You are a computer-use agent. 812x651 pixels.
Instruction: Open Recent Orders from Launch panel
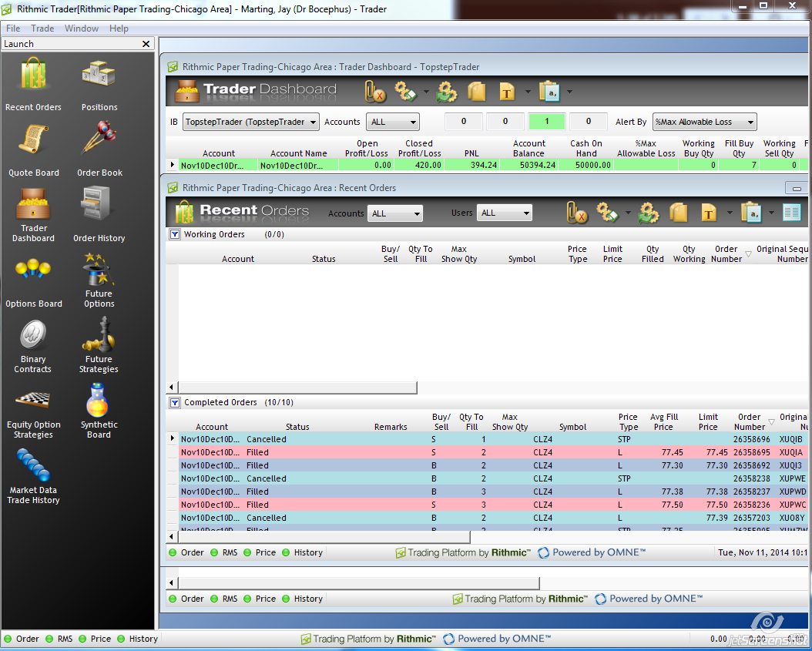33,84
